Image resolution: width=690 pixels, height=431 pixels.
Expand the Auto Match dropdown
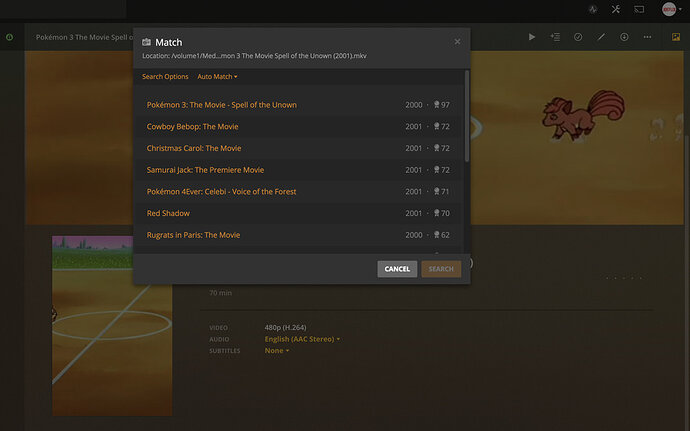coord(217,77)
